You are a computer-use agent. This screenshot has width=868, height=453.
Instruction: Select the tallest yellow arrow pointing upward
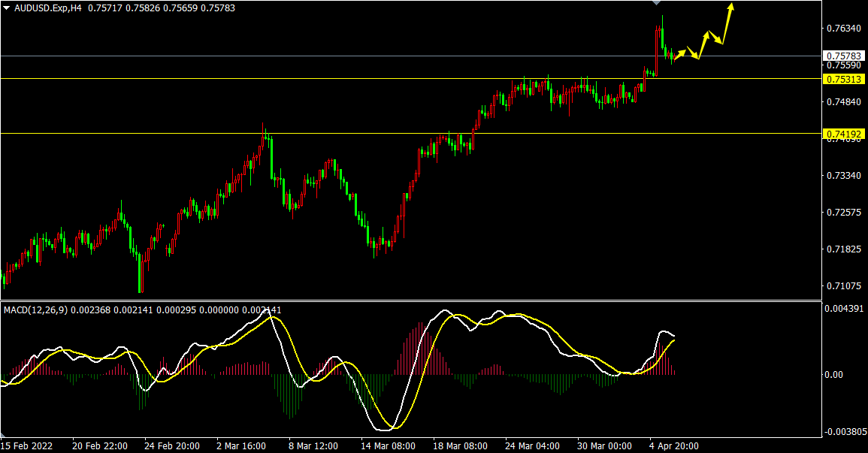727,23
